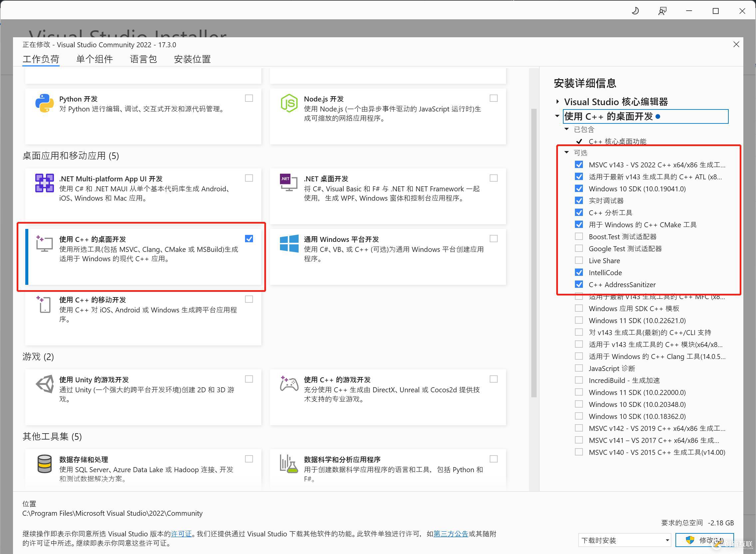Uncheck the IntelliCode component
This screenshot has height=554, width=756.
[579, 273]
